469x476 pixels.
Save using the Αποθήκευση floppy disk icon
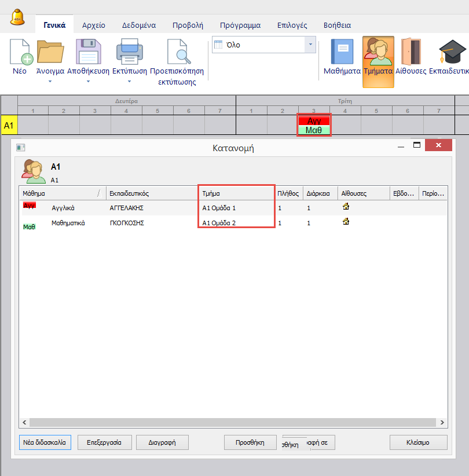pos(88,53)
